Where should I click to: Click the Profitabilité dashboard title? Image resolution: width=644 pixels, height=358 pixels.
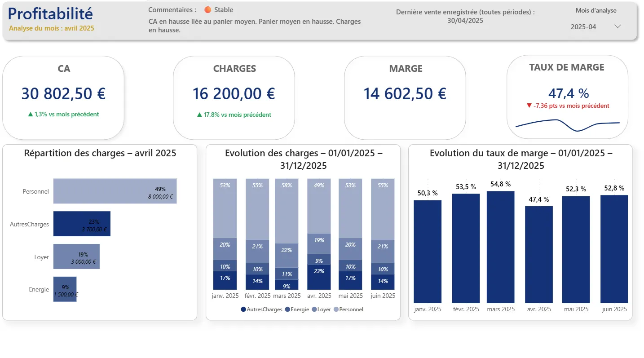pyautogui.click(x=49, y=13)
